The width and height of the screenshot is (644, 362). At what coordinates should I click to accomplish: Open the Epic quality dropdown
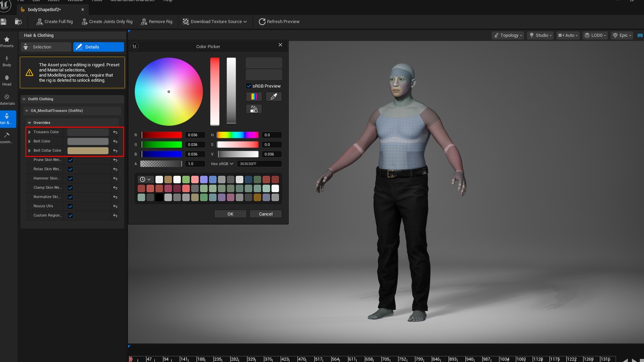622,35
